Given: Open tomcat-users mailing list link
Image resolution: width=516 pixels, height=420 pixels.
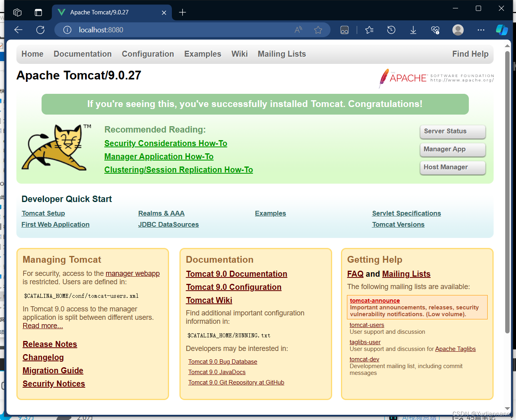Looking at the screenshot, I should pyautogui.click(x=367, y=325).
